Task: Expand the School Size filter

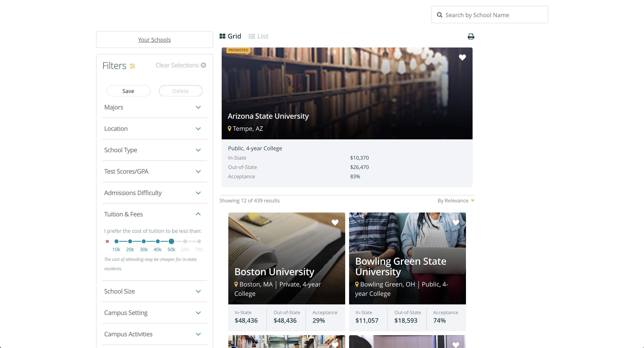Action: (154, 291)
